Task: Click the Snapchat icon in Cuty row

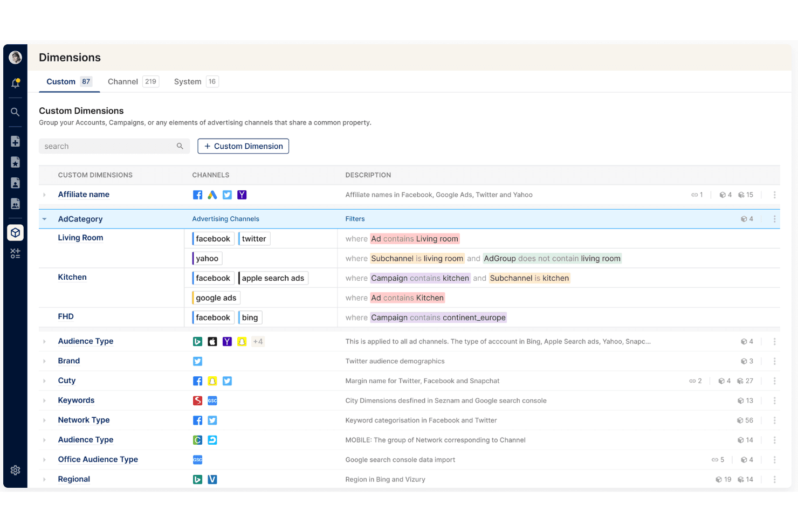Action: [212, 381]
